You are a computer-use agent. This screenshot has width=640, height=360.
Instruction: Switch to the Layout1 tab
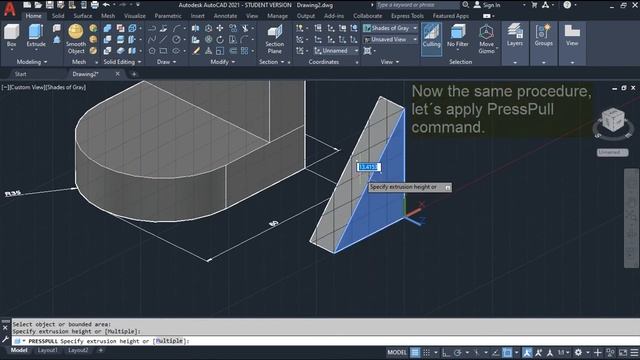point(47,350)
